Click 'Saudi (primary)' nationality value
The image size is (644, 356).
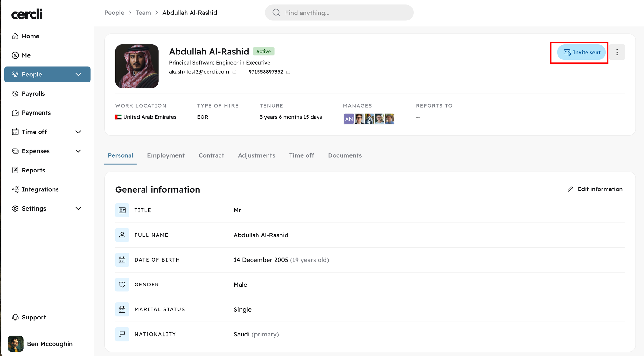click(x=256, y=334)
